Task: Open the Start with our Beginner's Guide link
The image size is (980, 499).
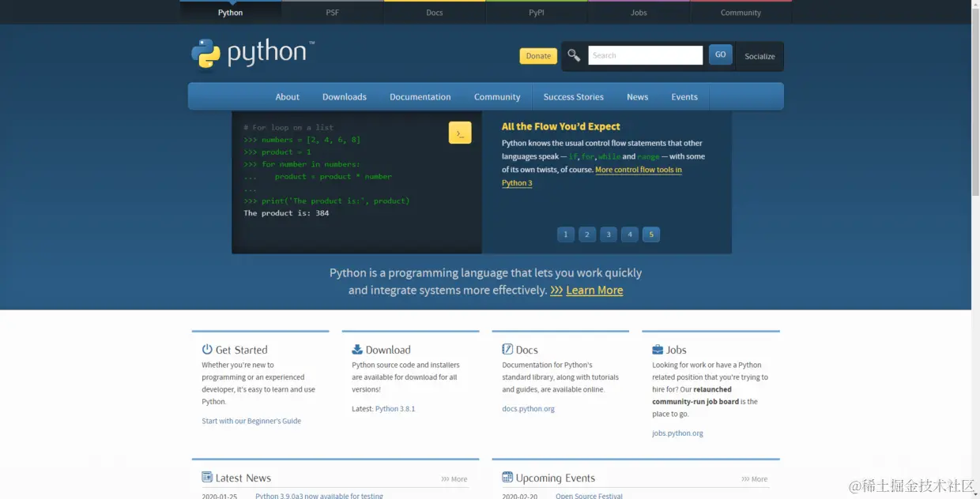Action: click(x=251, y=421)
